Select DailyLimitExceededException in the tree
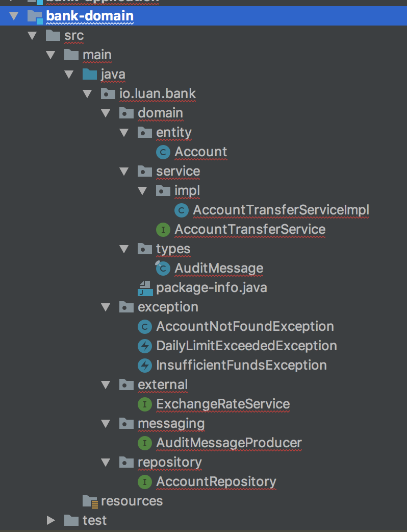This screenshot has width=407, height=532. [x=247, y=346]
